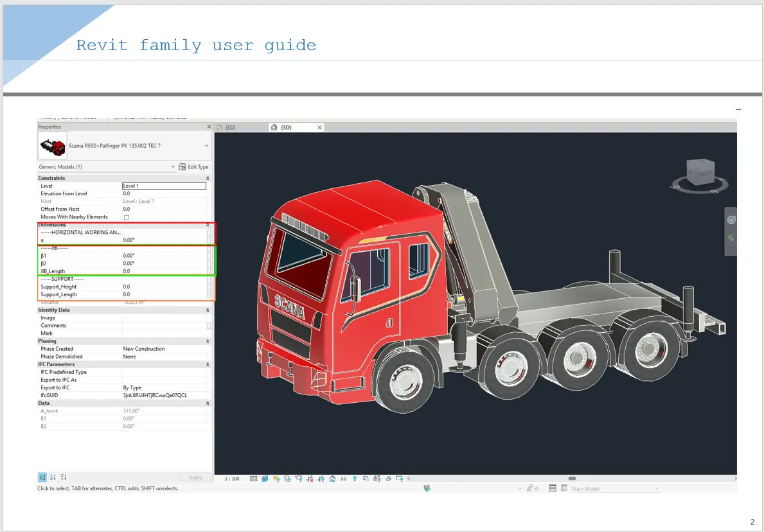The width and height of the screenshot is (764, 532).
Task: Toggle Shadows icon in view control bar
Action: coord(287,479)
